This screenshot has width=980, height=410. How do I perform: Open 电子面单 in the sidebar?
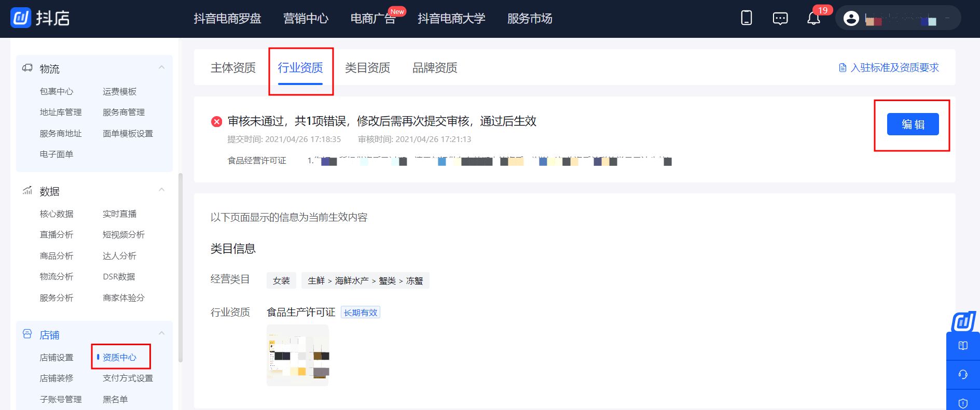(x=57, y=154)
